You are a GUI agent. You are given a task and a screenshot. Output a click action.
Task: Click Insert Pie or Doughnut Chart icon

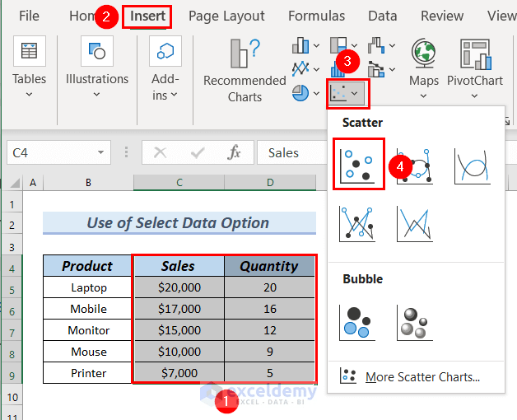[300, 93]
